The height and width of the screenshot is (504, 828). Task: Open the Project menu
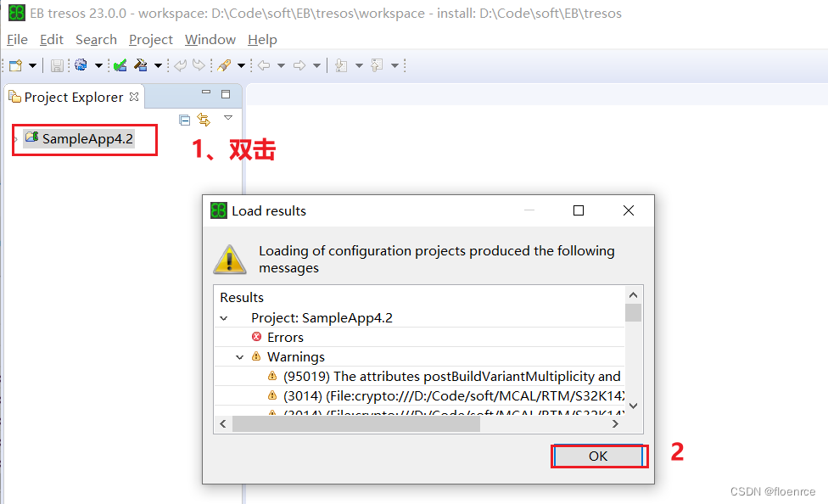pyautogui.click(x=150, y=40)
